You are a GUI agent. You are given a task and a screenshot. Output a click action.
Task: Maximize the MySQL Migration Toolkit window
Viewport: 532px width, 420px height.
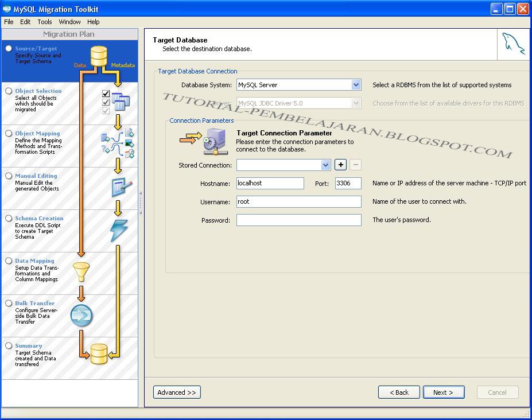[510, 9]
